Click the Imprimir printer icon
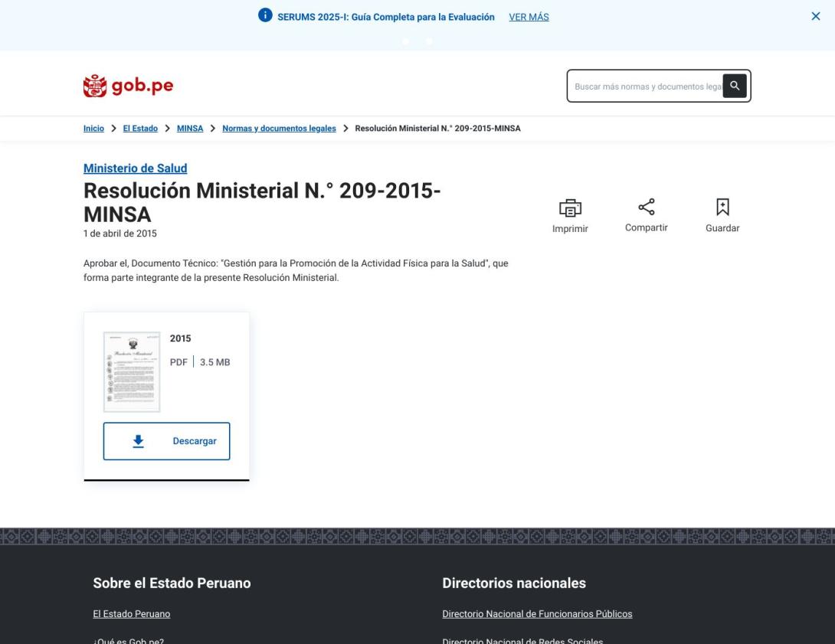Image resolution: width=835 pixels, height=644 pixels. click(x=570, y=208)
